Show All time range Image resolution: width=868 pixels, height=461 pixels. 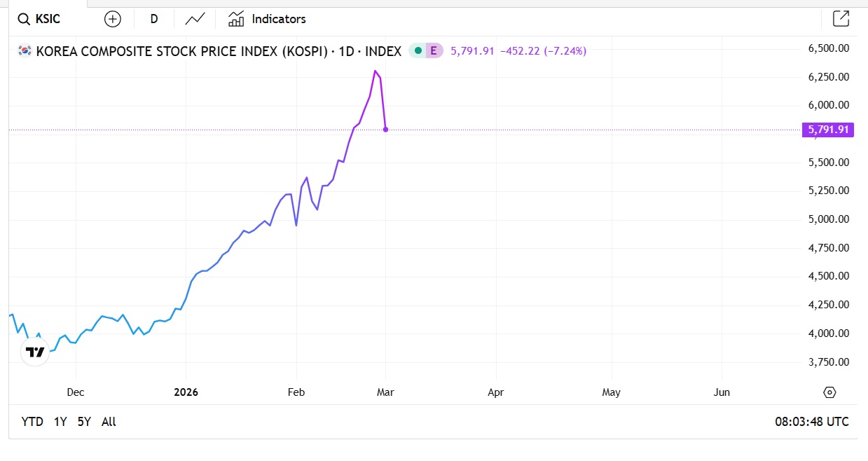pyautogui.click(x=109, y=422)
